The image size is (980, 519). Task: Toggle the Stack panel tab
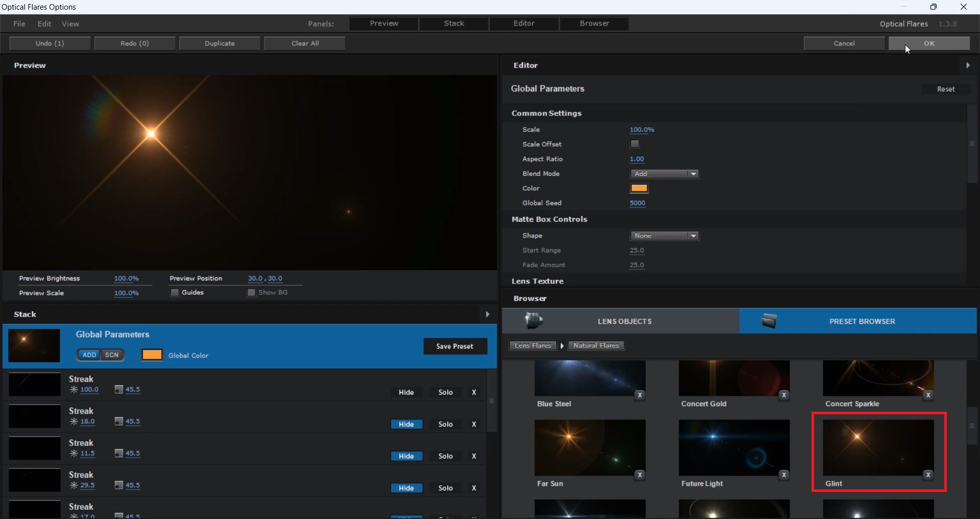coord(454,23)
